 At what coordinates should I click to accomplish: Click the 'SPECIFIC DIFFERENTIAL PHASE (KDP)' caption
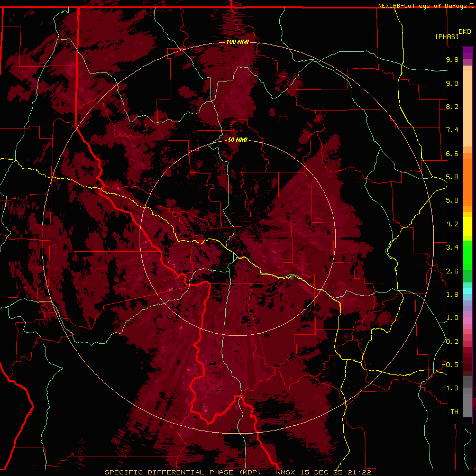[x=184, y=472]
